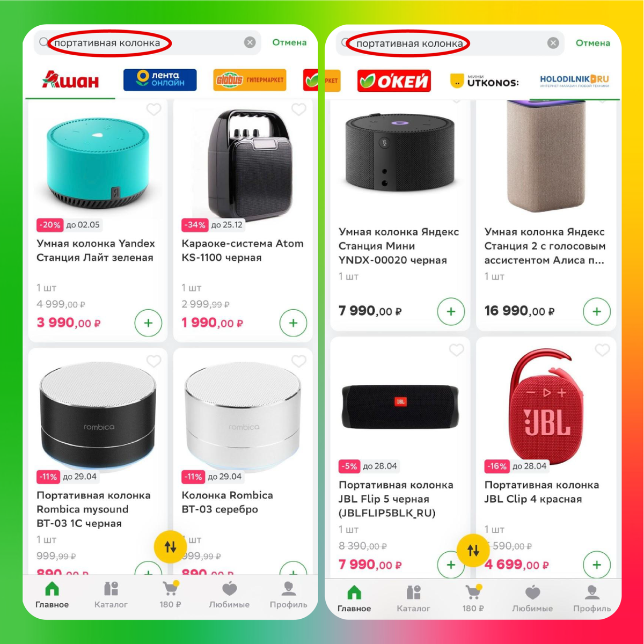Image resolution: width=644 pixels, height=644 pixels.
Task: Open Профиль in right bottom bar
Action: click(x=592, y=598)
